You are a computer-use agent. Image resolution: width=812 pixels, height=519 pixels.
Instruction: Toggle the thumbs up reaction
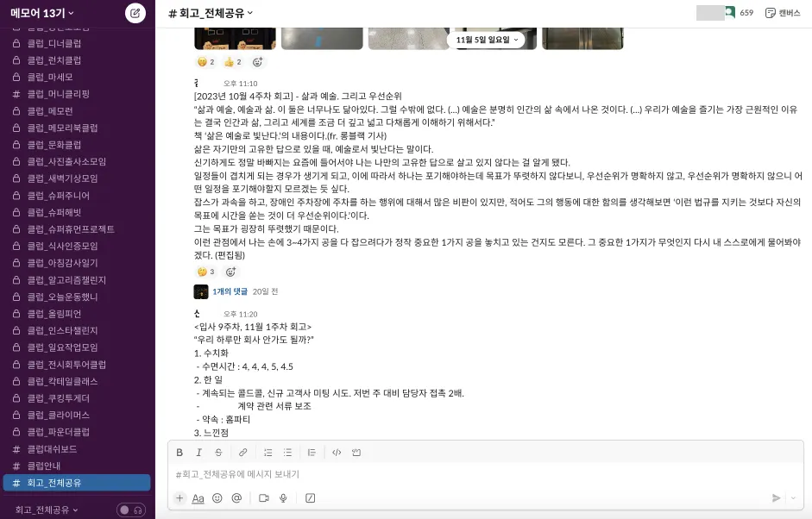[232, 62]
